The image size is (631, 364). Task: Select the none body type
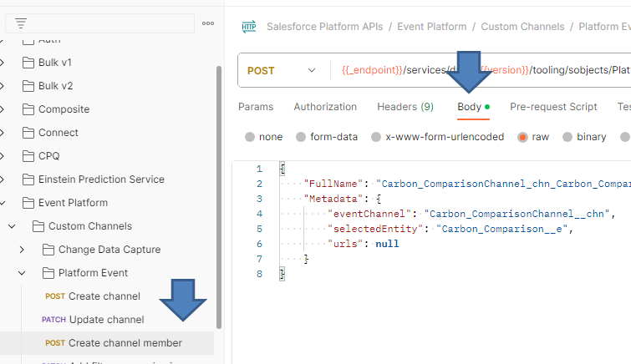[250, 137]
